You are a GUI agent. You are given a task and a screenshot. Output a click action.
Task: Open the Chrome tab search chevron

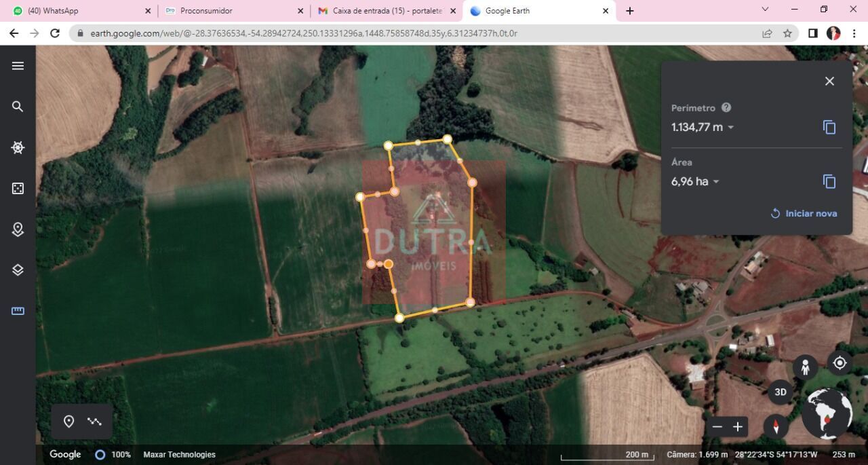pos(765,10)
